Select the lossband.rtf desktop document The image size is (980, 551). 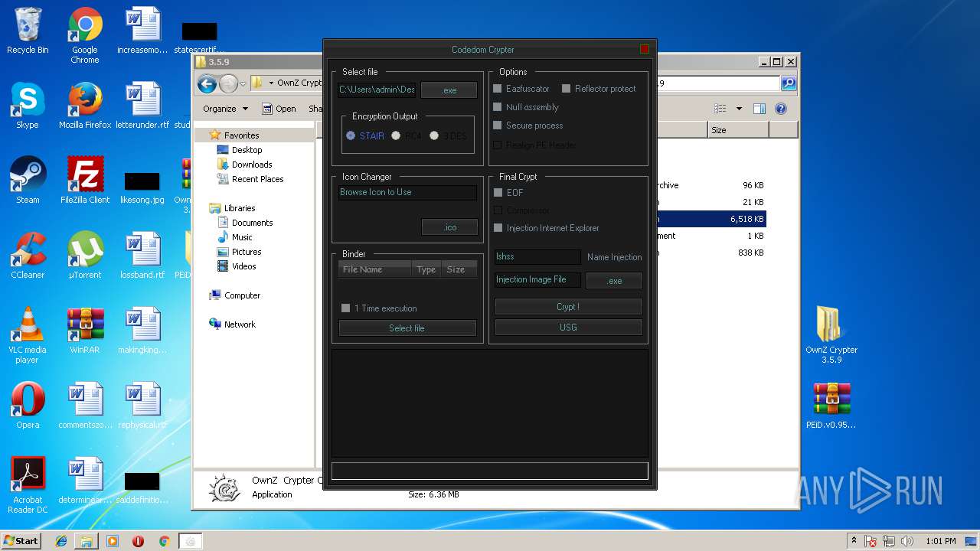pos(142,256)
